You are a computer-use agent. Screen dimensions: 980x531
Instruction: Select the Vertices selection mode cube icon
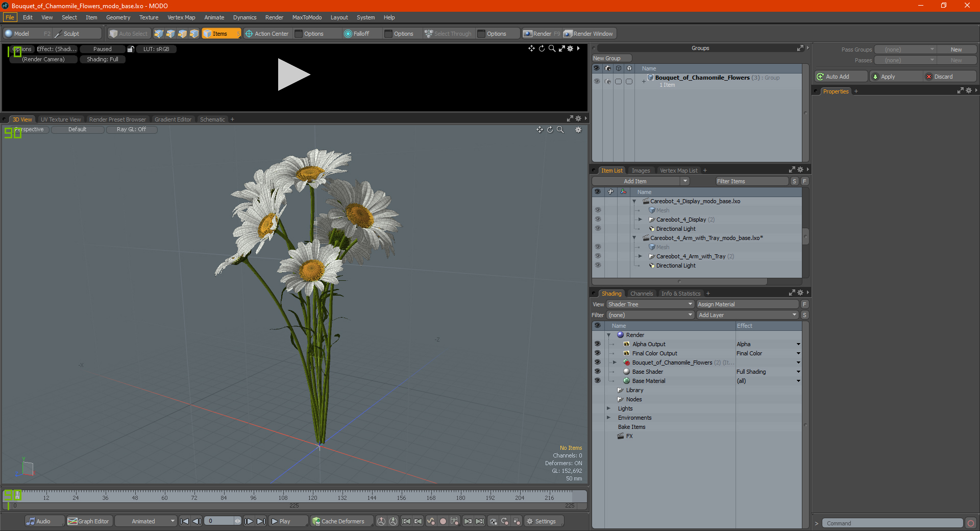159,34
